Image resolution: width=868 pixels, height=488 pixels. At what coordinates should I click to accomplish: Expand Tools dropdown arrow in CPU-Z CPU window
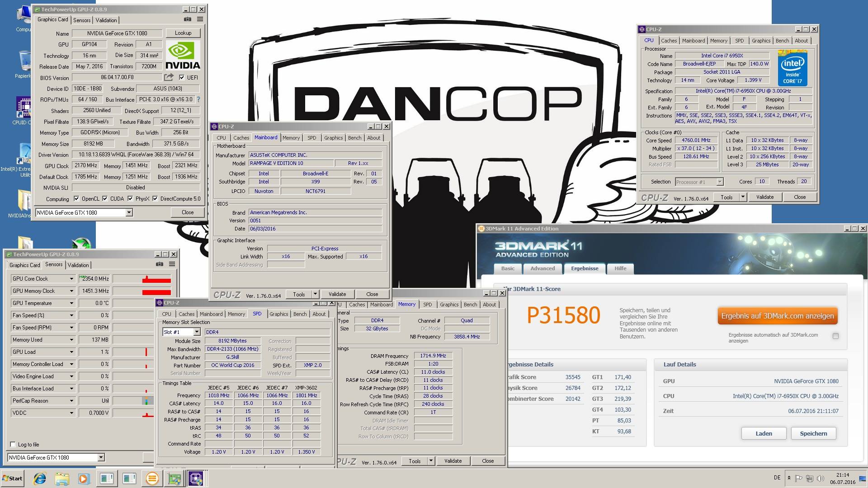tap(742, 197)
